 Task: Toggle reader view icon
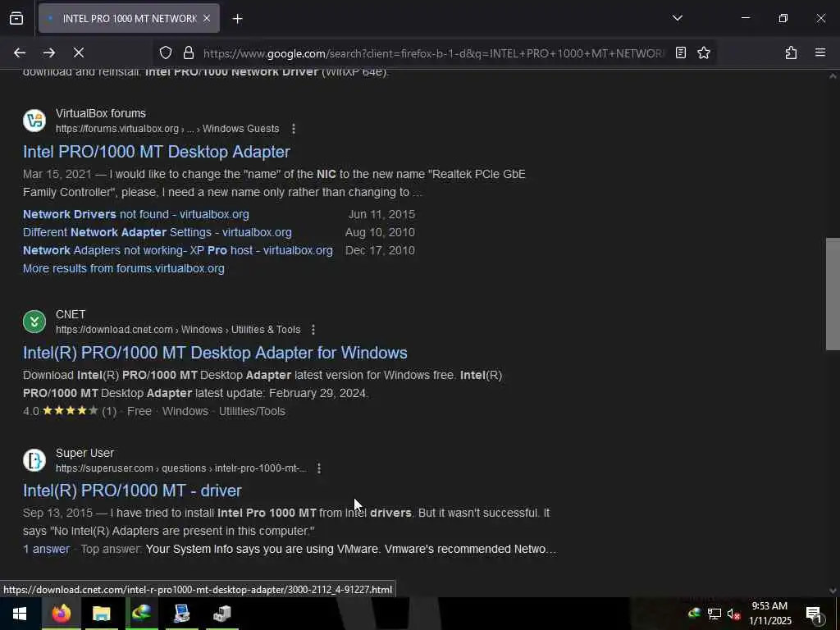point(680,52)
